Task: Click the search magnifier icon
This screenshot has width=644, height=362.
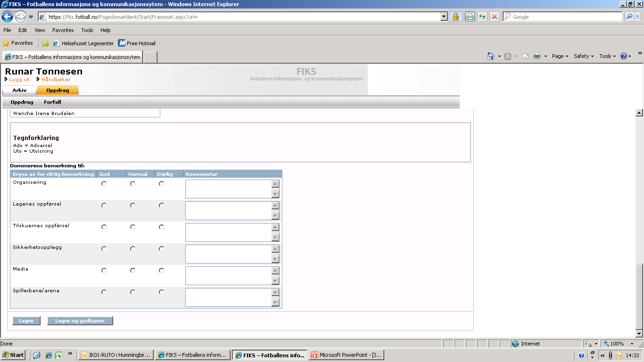Action: click(x=629, y=16)
